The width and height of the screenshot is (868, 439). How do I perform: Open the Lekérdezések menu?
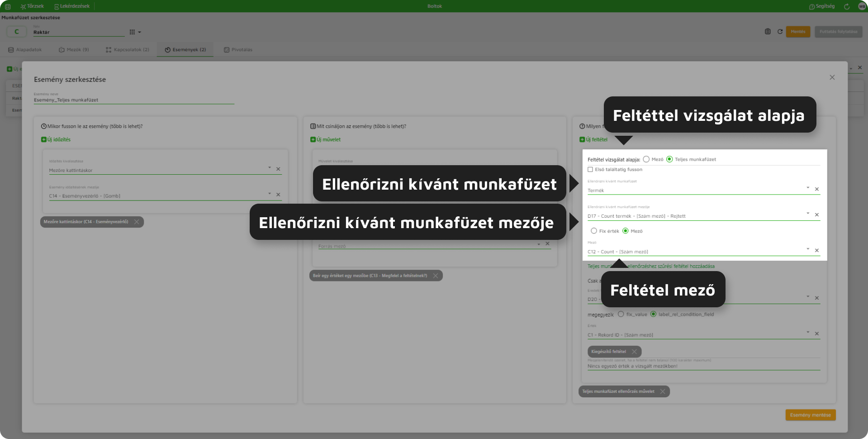[71, 6]
